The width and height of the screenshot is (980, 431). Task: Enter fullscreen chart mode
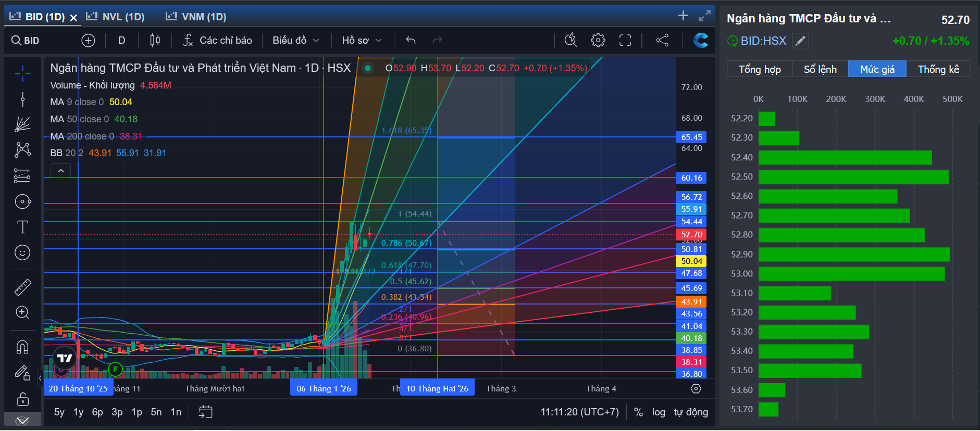(625, 41)
